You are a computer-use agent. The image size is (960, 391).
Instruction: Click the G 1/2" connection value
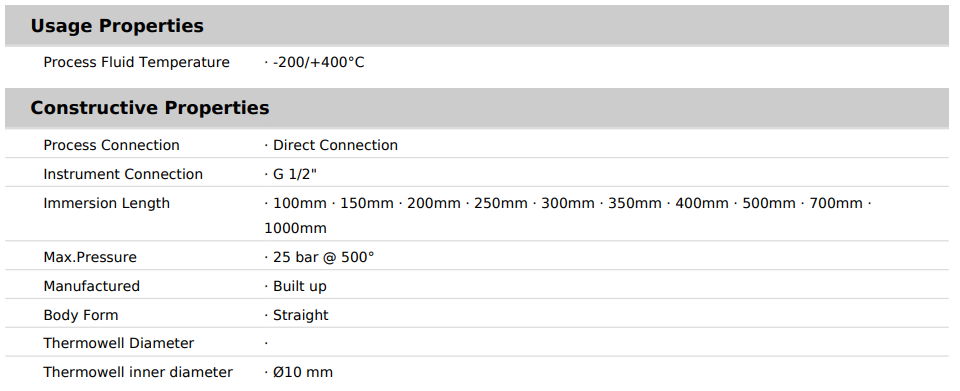tap(295, 174)
